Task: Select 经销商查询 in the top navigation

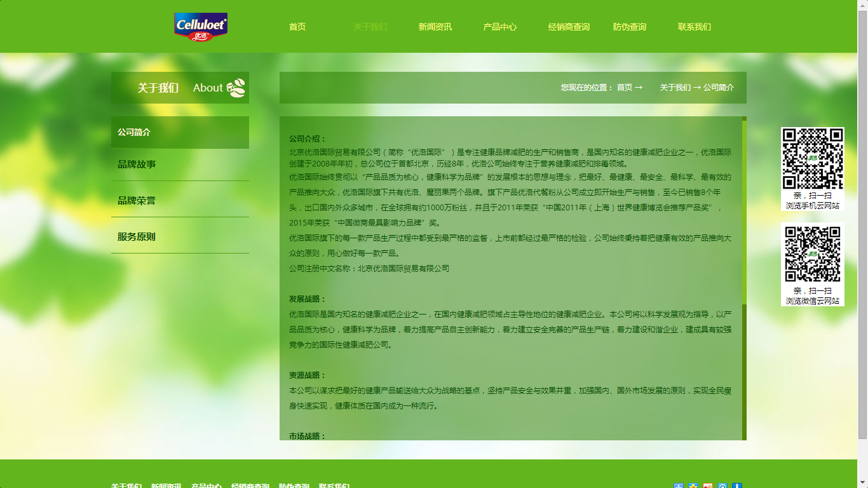Action: point(569,27)
